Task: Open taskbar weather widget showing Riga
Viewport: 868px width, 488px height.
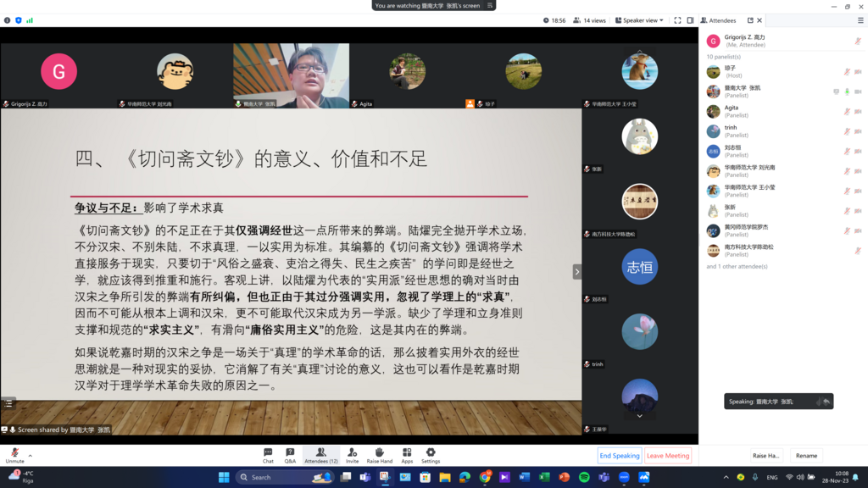Action: (x=21, y=477)
